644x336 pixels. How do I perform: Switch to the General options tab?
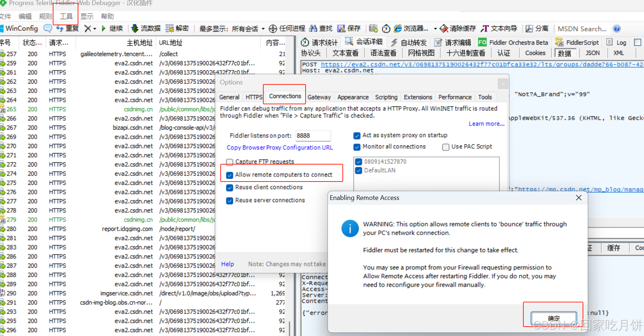(x=229, y=97)
